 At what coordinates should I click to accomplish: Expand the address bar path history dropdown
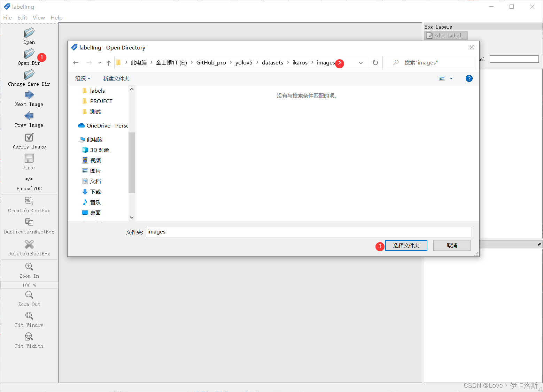tap(361, 63)
